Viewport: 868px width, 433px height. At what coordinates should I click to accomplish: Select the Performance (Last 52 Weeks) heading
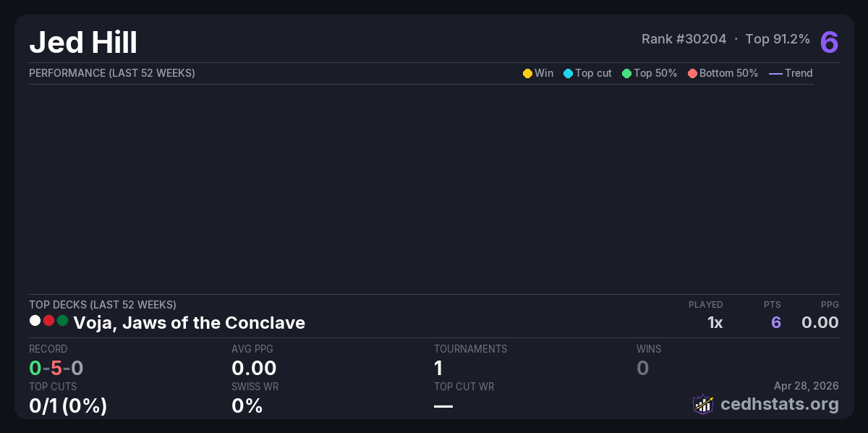click(x=112, y=73)
